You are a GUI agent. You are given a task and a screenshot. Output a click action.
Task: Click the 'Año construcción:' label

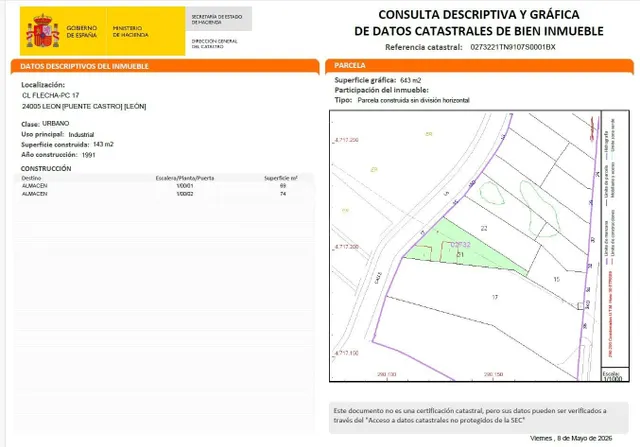tap(49, 155)
